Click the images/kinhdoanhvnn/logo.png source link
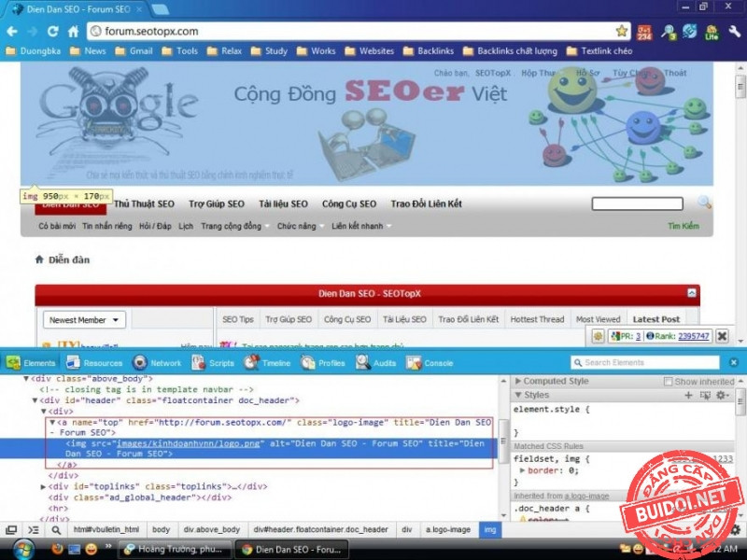747x560 pixels. tap(189, 443)
